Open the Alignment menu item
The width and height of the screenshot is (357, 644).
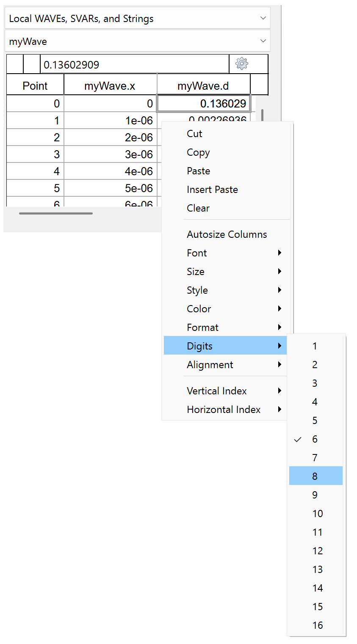(x=210, y=364)
